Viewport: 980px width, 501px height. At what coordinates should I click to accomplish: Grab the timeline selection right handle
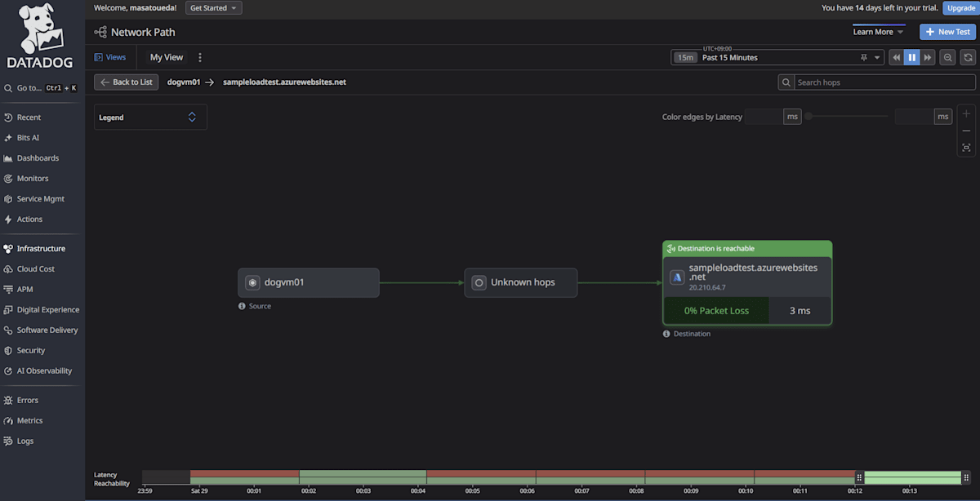coord(967,477)
